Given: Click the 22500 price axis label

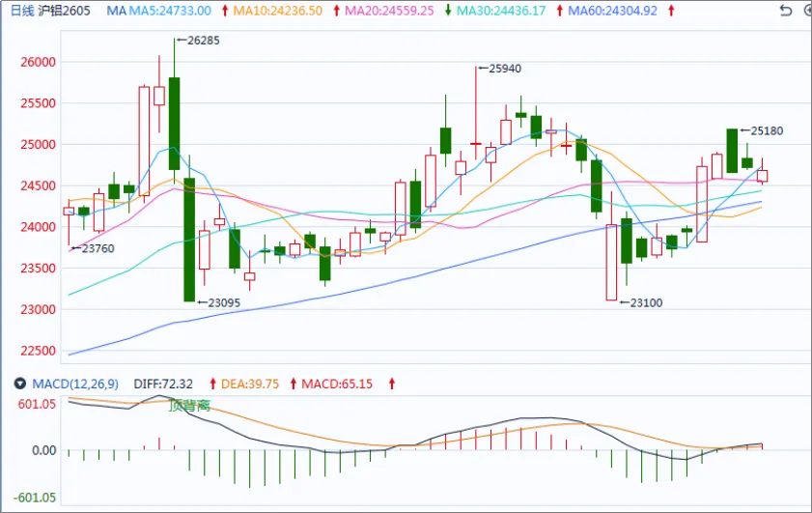Looking at the screenshot, I should tap(38, 351).
